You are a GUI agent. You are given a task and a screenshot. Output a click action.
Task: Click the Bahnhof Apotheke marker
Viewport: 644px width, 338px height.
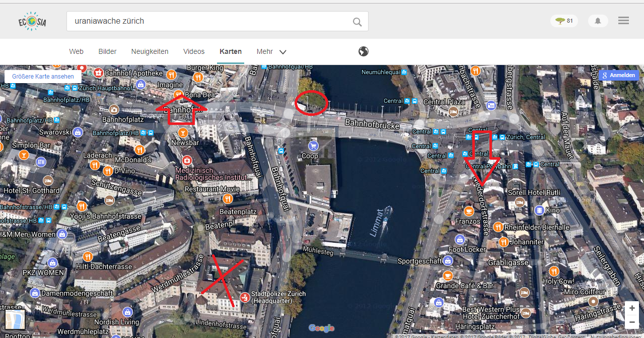click(99, 74)
